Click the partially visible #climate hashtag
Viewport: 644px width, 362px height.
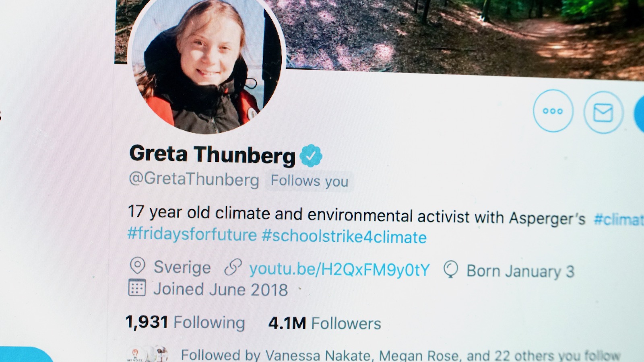pyautogui.click(x=619, y=220)
